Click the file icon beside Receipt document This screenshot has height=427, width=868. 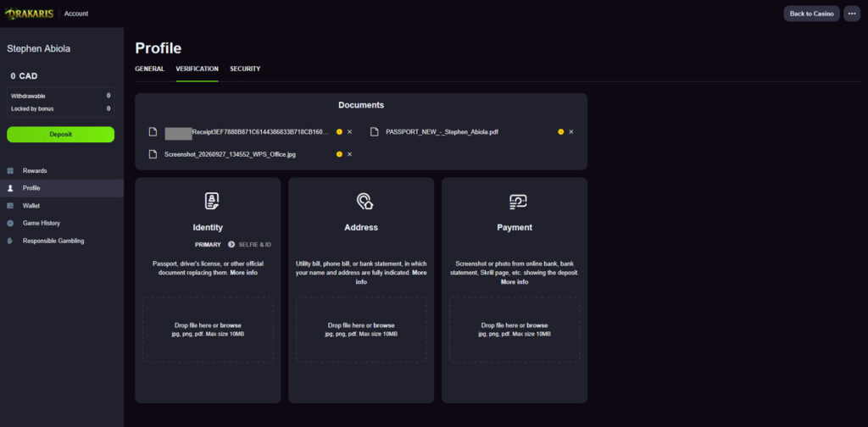tap(153, 131)
